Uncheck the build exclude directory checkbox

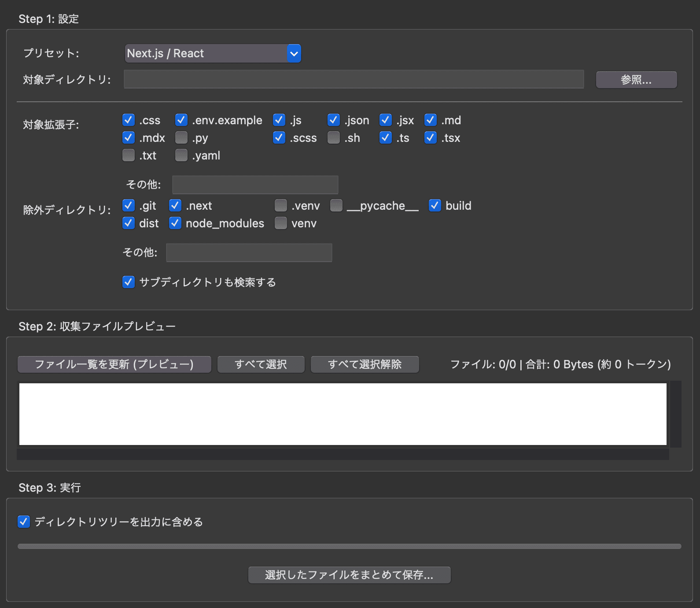[435, 205]
